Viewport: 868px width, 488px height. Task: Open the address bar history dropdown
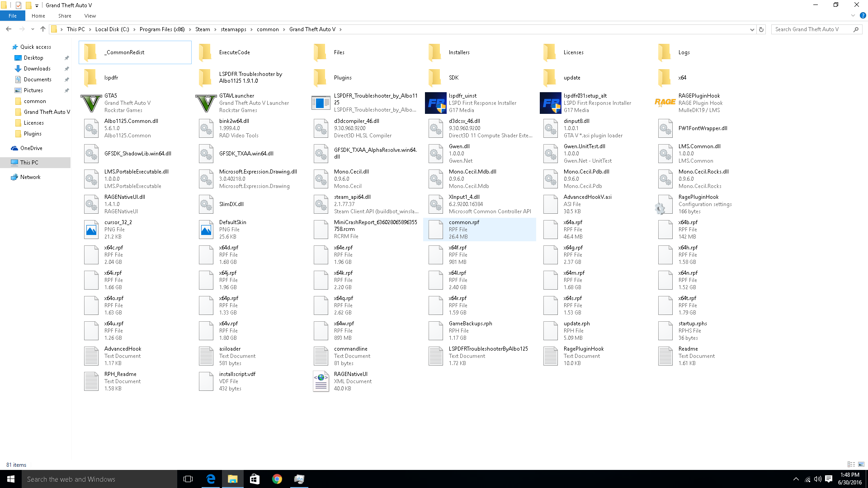pyautogui.click(x=752, y=29)
